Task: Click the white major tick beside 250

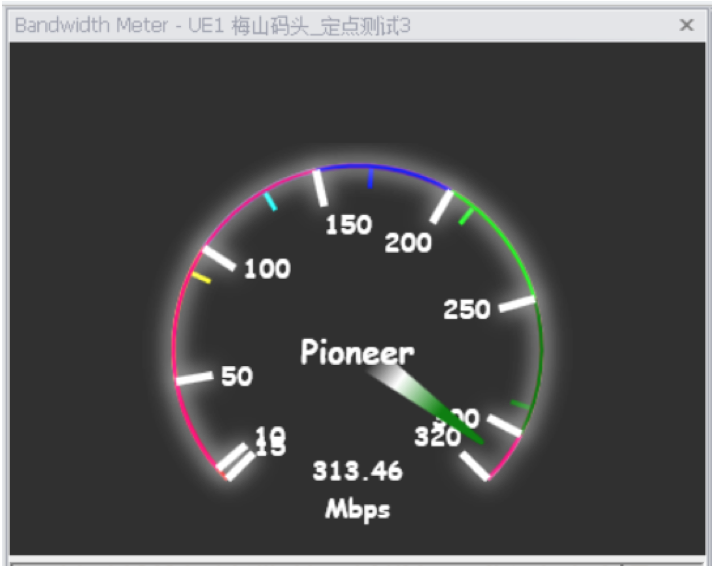Action: 517,304
